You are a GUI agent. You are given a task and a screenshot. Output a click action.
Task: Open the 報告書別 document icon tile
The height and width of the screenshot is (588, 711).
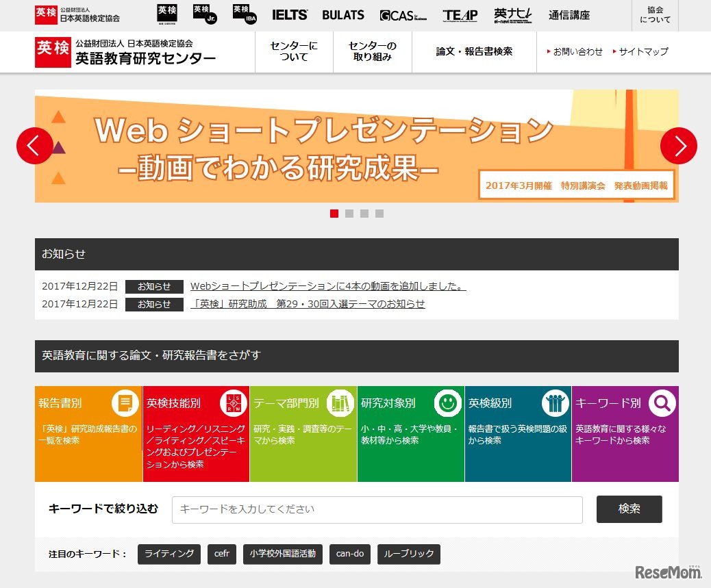tap(125, 403)
